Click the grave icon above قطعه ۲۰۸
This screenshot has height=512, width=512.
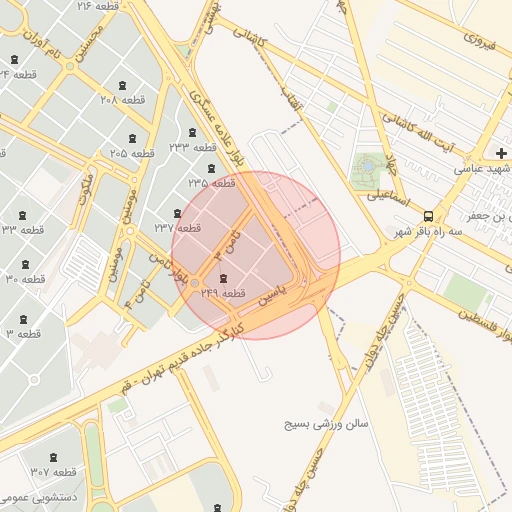pyautogui.click(x=123, y=86)
